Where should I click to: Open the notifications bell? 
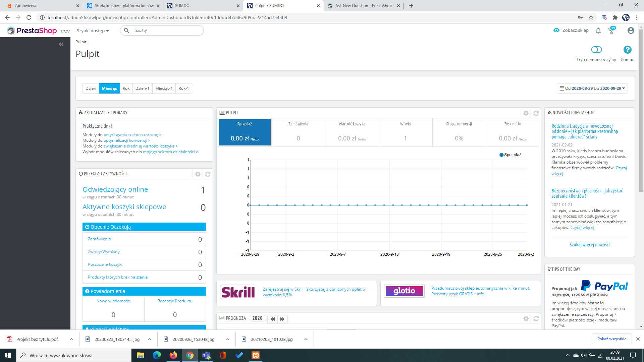click(x=598, y=31)
